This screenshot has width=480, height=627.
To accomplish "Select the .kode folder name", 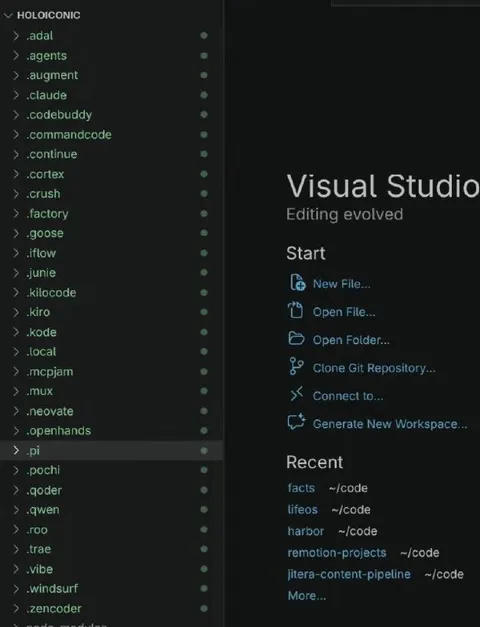I will coord(41,332).
